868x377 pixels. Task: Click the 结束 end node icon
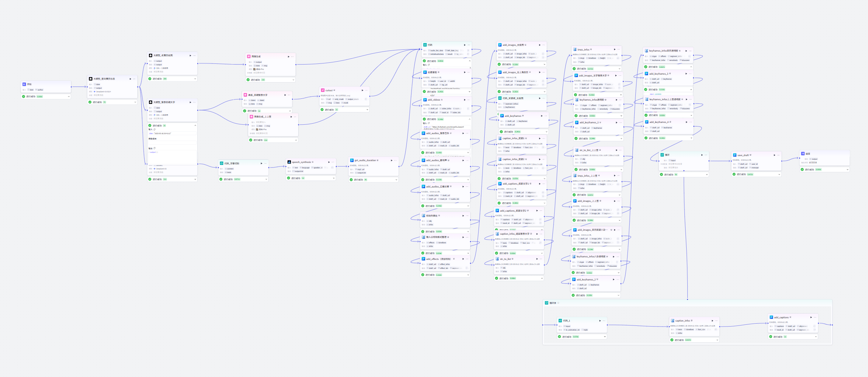point(803,154)
